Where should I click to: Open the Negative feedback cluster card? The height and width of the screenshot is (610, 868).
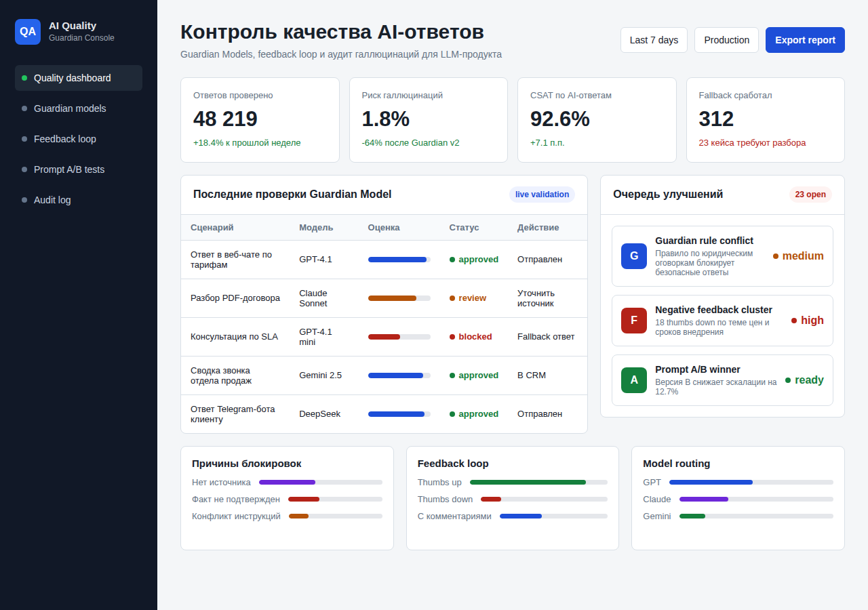[x=722, y=321]
